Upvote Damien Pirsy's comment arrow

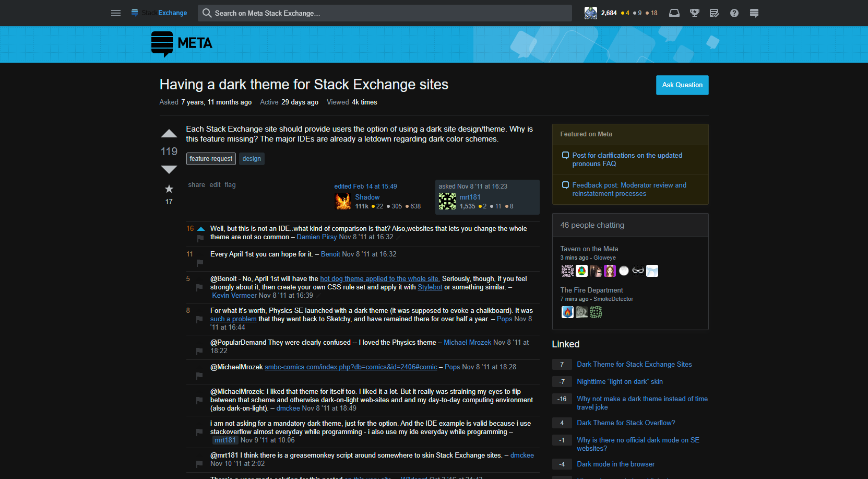click(201, 229)
